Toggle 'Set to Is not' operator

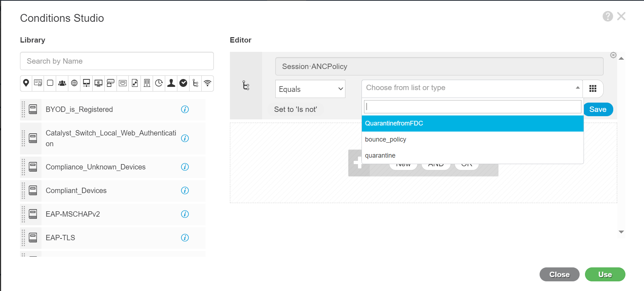295,109
